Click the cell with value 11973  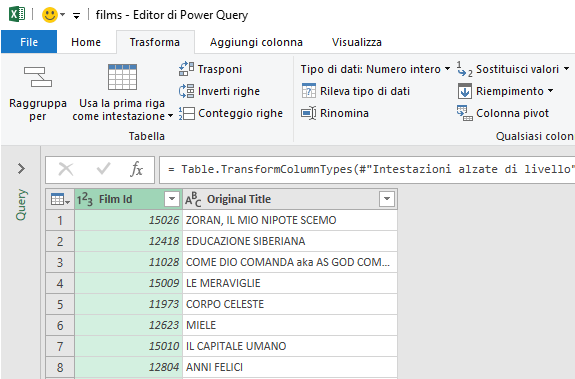pyautogui.click(x=128, y=304)
